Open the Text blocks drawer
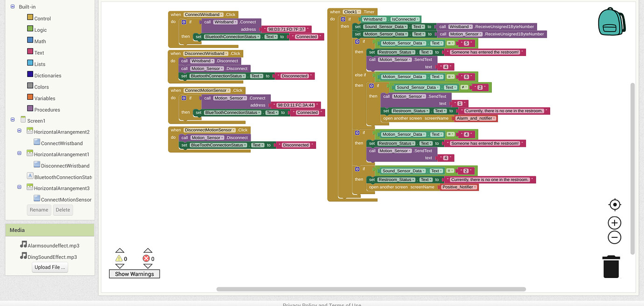Image resolution: width=644 pixels, height=306 pixels. pos(37,52)
